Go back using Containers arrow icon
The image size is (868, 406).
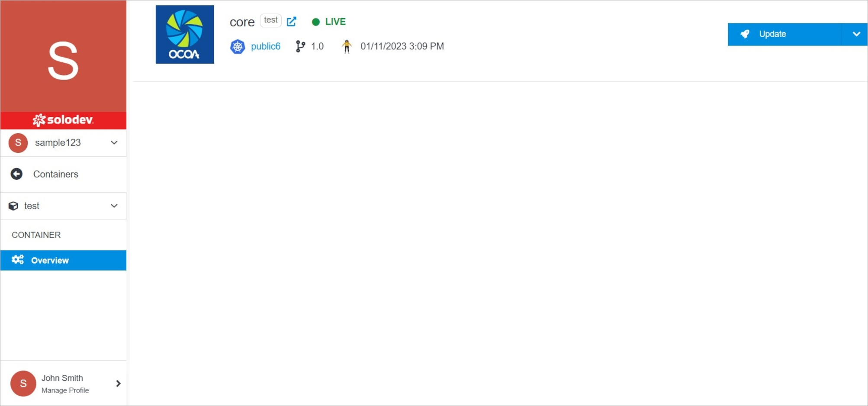coord(16,174)
